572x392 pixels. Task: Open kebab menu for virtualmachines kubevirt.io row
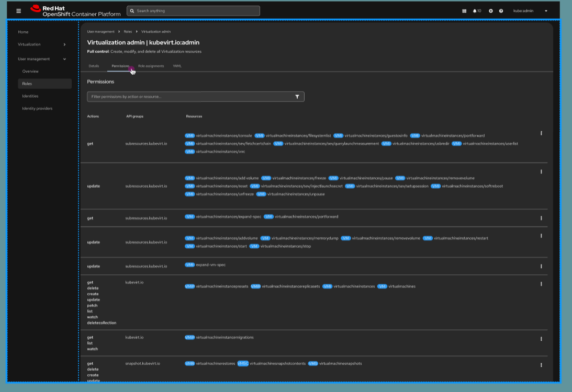coord(541,284)
